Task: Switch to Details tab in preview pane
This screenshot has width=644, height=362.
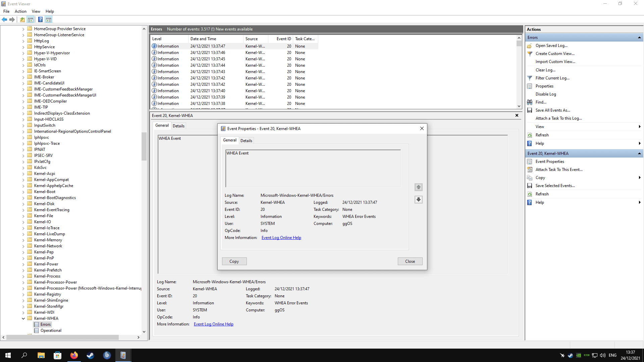Action: [178, 126]
